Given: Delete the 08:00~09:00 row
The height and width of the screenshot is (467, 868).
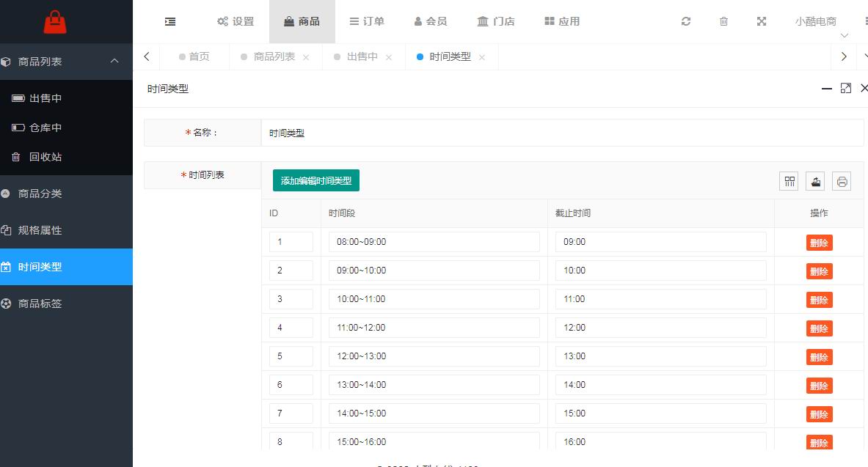Looking at the screenshot, I should tap(820, 243).
